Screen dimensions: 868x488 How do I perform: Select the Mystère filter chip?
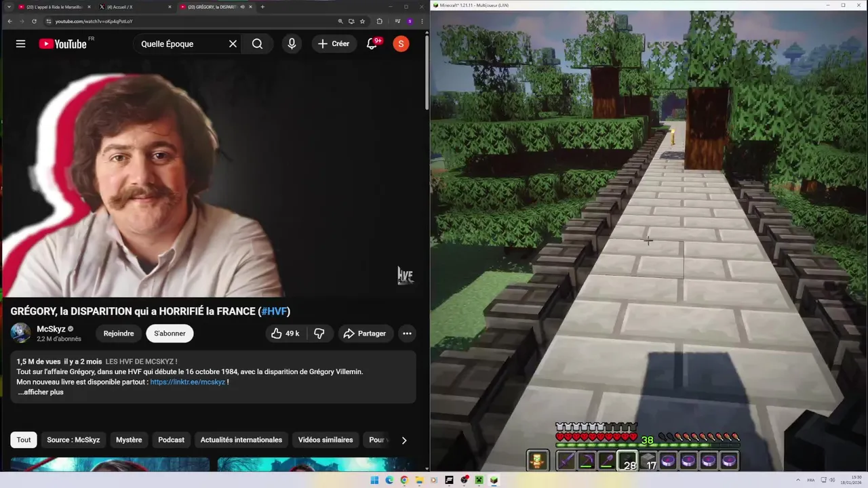(x=129, y=440)
